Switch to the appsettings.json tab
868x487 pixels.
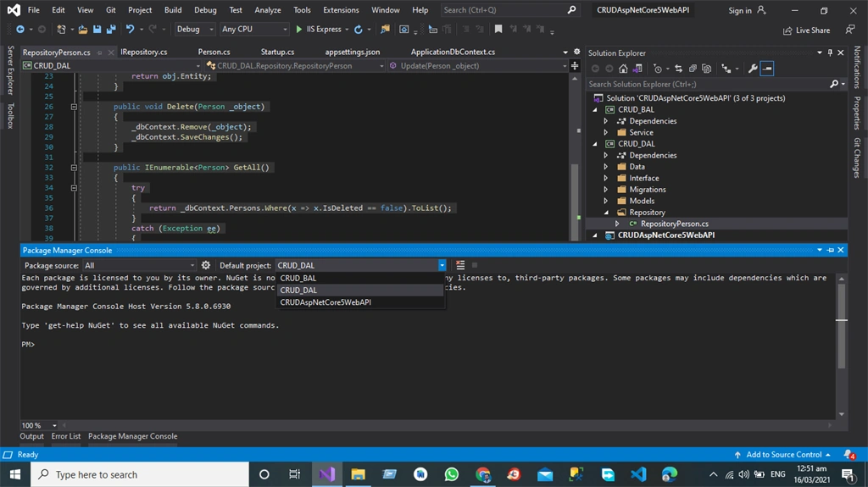point(352,52)
